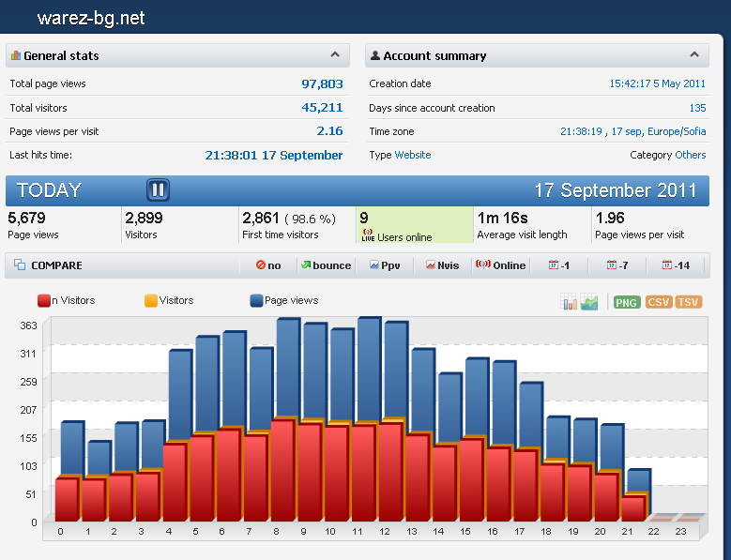The height and width of the screenshot is (560, 731).
Task: Toggle the red n Visitors legend swatch
Action: coord(43,301)
